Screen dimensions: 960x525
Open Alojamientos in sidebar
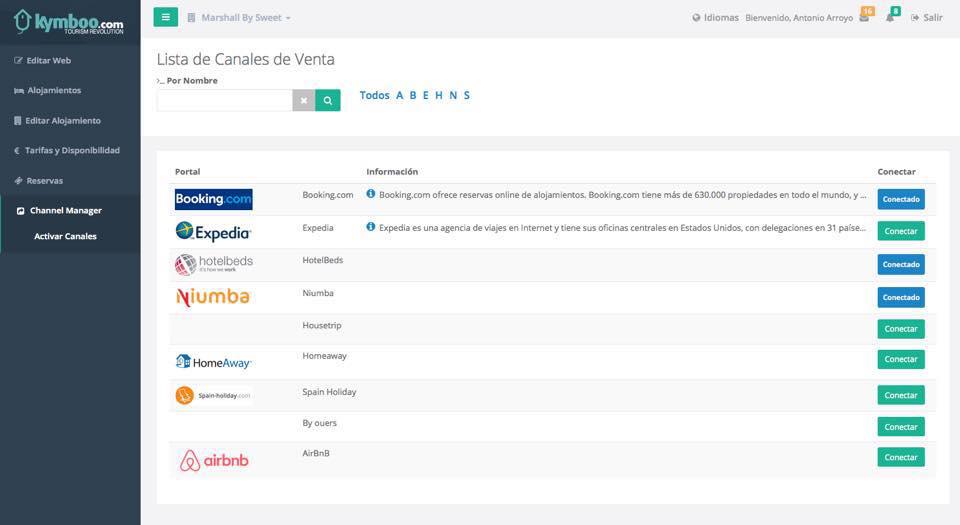(x=48, y=91)
